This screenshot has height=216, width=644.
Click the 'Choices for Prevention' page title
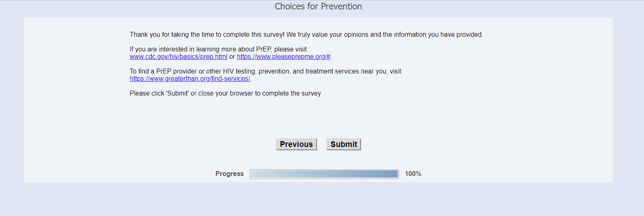click(x=318, y=7)
